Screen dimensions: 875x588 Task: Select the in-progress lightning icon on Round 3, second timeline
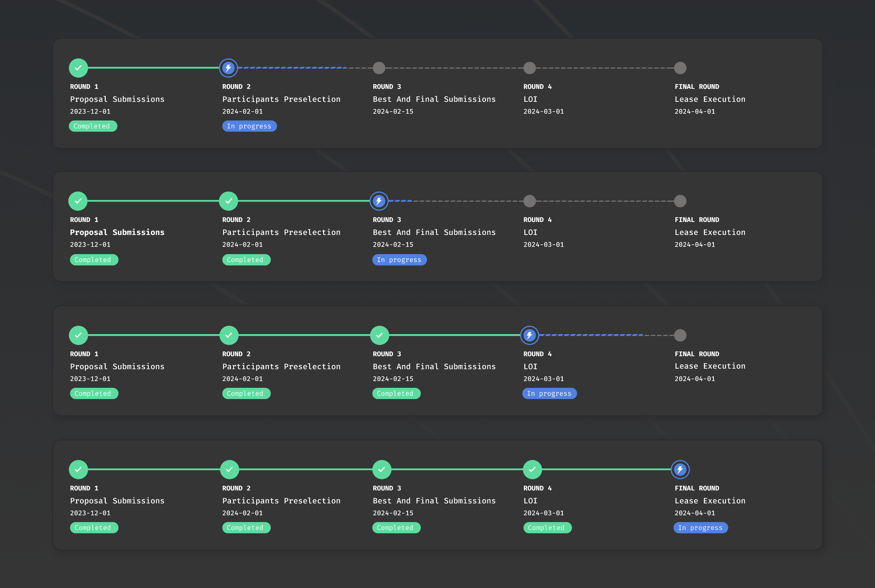pos(379,201)
